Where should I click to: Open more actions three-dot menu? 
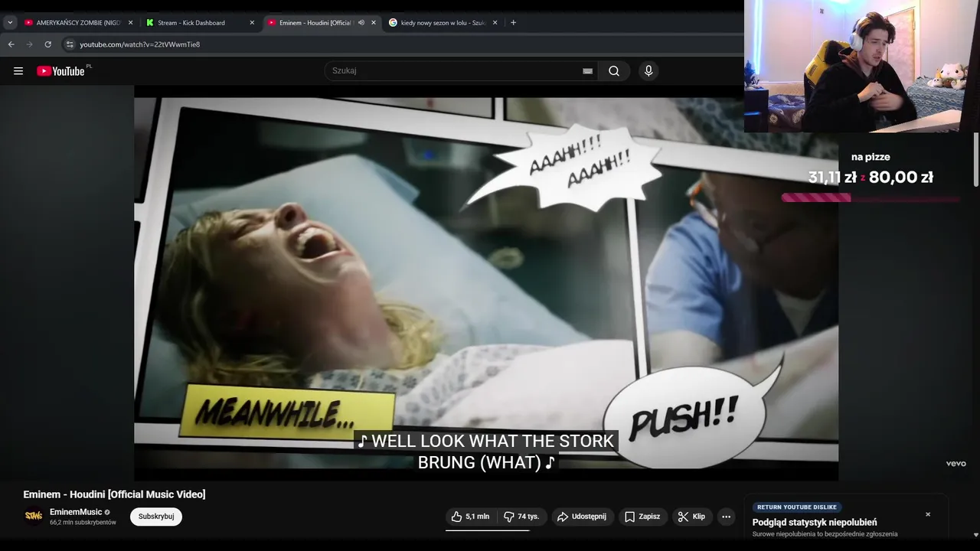(x=727, y=517)
